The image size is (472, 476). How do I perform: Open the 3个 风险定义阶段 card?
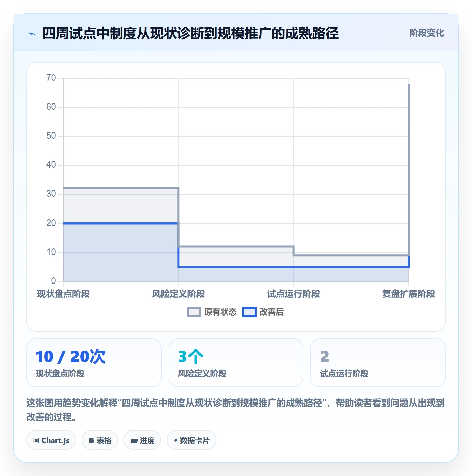pos(236,363)
